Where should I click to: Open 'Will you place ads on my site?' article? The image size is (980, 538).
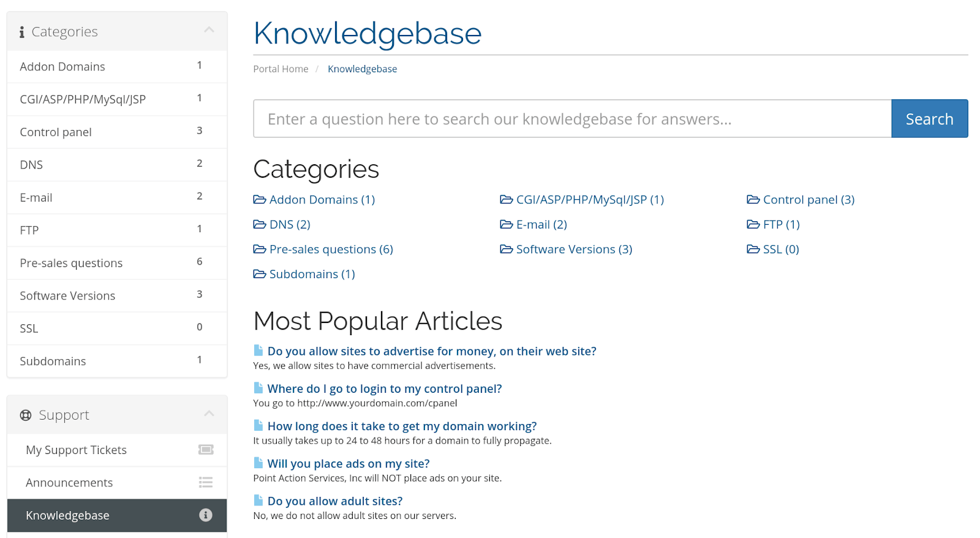tap(349, 464)
